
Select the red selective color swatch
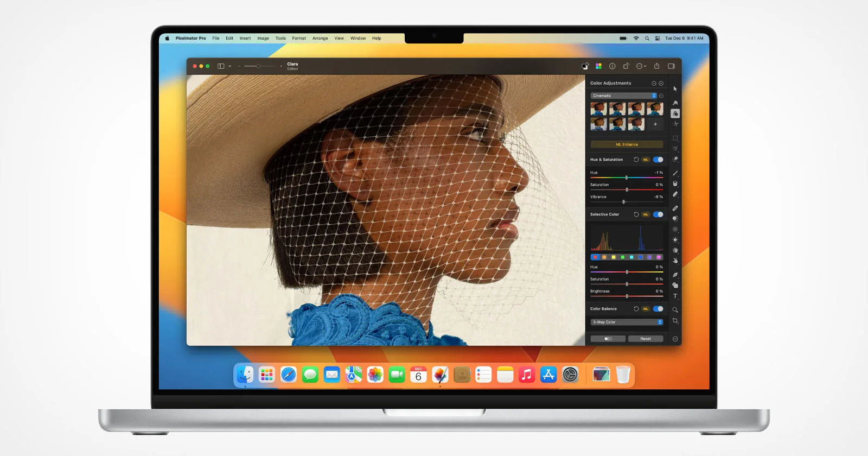[x=595, y=257]
